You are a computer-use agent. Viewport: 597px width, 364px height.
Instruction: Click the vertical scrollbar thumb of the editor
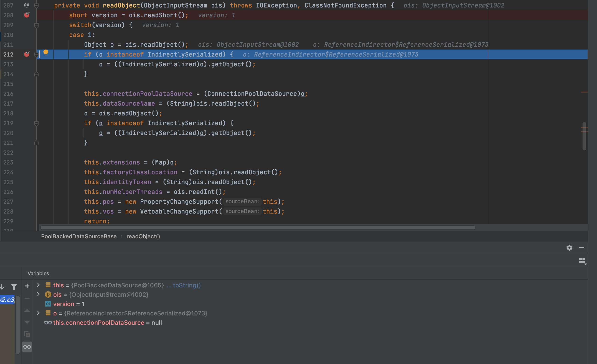pyautogui.click(x=584, y=136)
